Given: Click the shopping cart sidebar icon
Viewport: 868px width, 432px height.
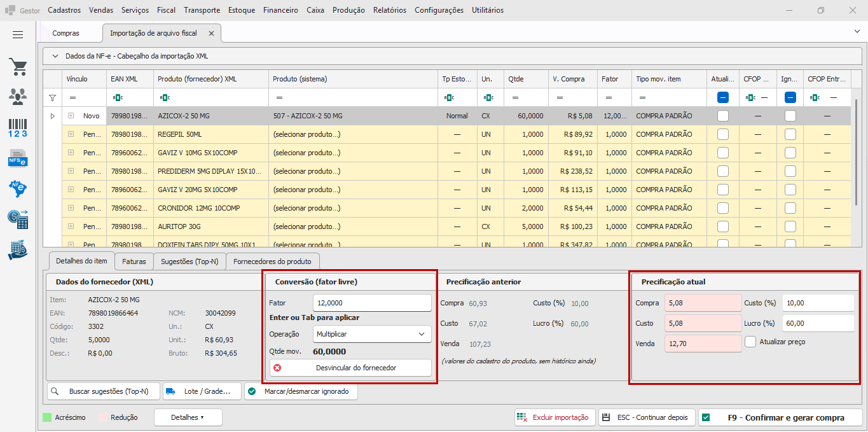Looking at the screenshot, I should [18, 66].
